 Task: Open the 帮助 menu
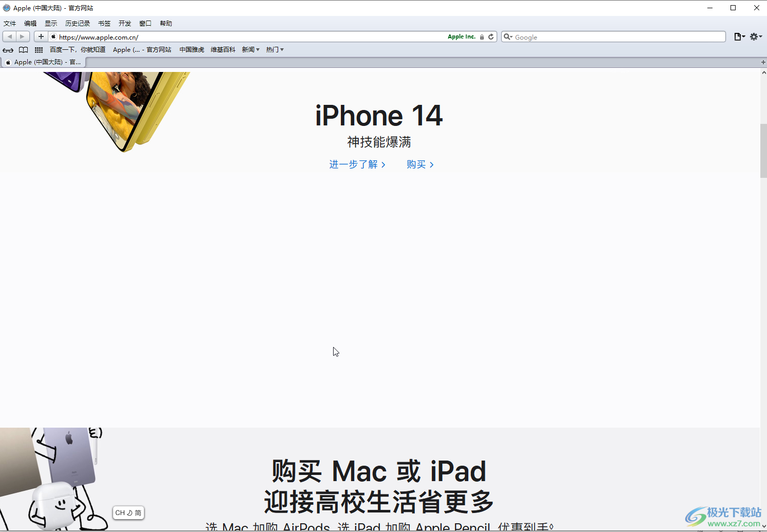(166, 24)
